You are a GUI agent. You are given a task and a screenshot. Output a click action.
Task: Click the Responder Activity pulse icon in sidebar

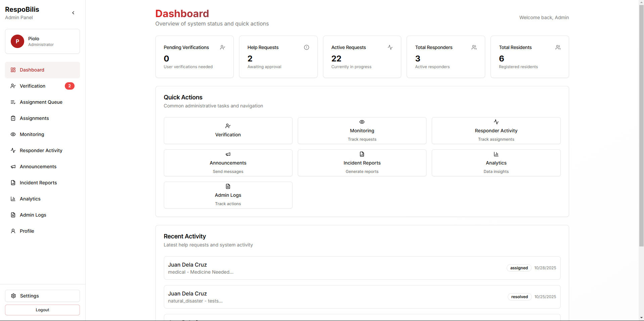[x=13, y=150]
